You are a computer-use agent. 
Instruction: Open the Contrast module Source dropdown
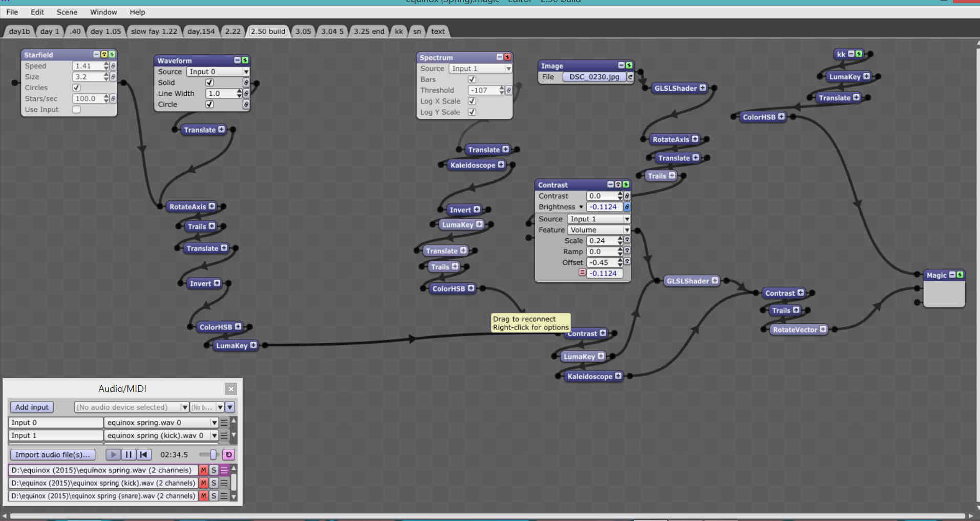click(599, 219)
